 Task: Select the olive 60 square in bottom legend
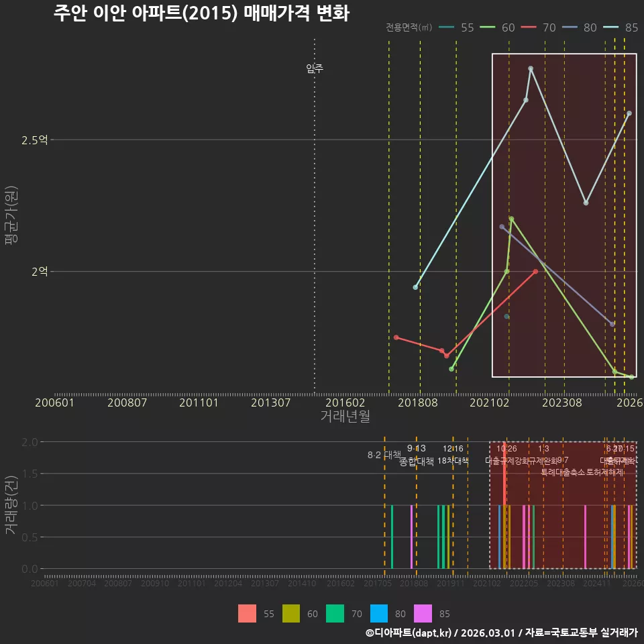tap(291, 613)
